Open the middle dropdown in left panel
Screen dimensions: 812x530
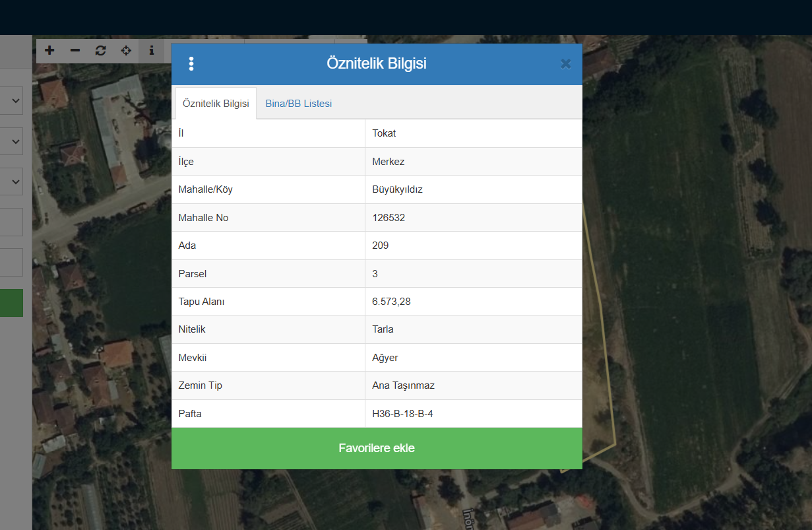coord(12,141)
